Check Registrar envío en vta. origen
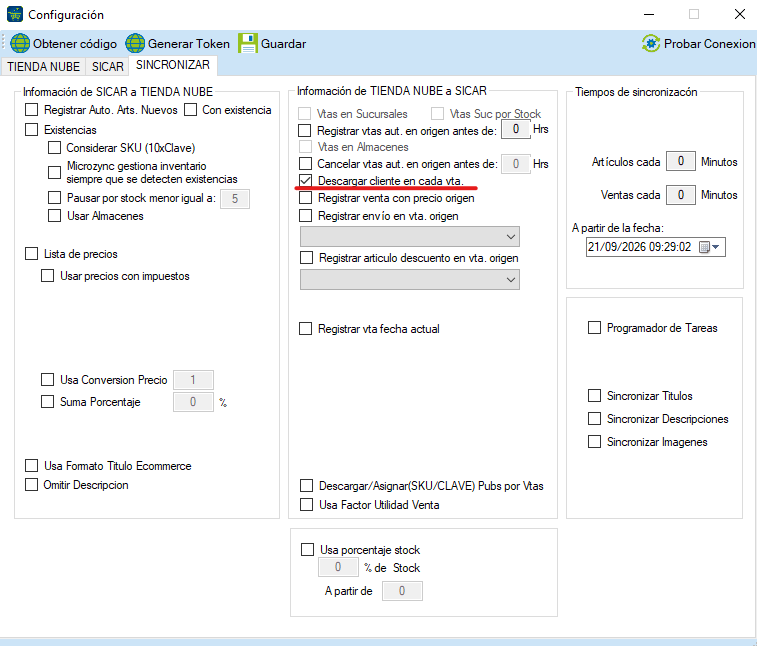This screenshot has width=757, height=646. 306,215
